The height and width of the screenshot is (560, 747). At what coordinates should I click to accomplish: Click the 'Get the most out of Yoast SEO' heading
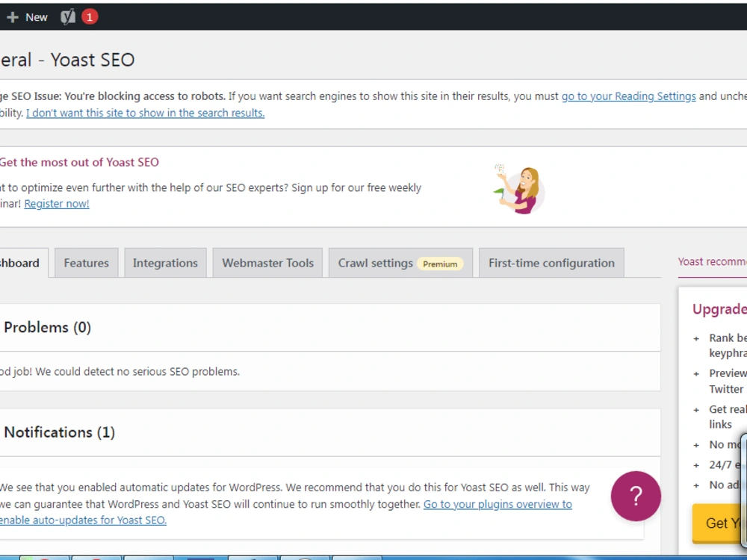point(79,162)
